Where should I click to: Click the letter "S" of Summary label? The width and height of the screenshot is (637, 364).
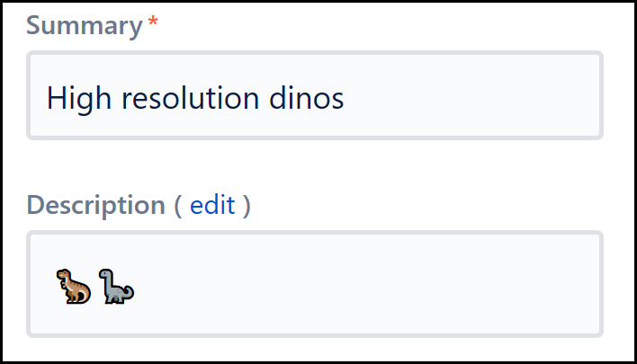(x=35, y=25)
